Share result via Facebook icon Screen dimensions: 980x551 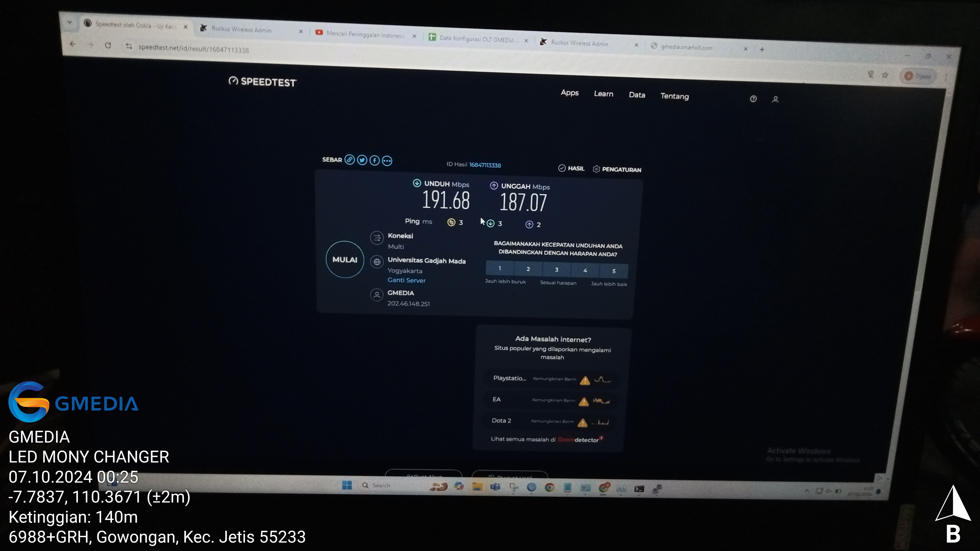tap(375, 160)
